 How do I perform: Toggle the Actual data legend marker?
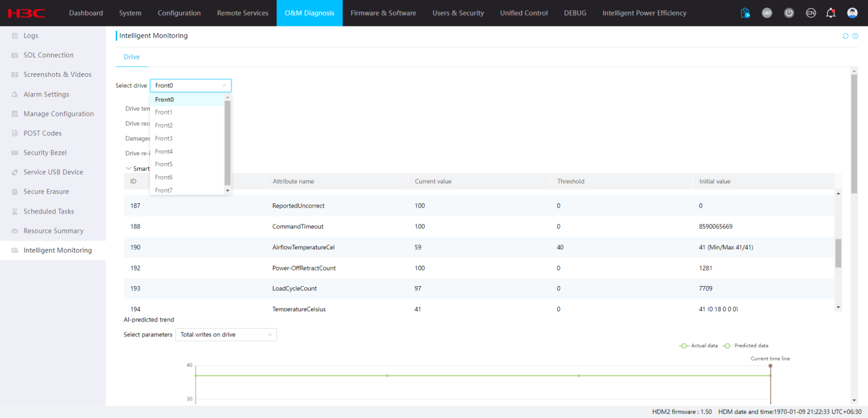tap(684, 345)
